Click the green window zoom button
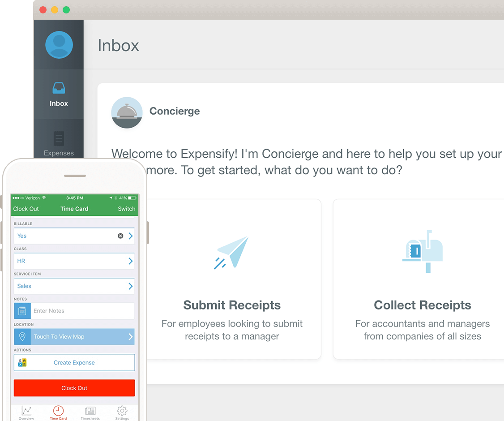The width and height of the screenshot is (504, 421). [66, 10]
